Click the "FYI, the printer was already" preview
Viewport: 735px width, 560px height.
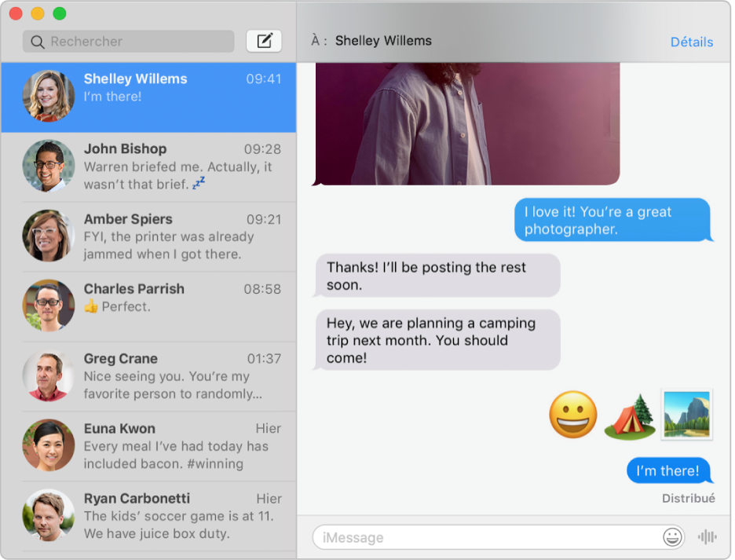point(169,245)
